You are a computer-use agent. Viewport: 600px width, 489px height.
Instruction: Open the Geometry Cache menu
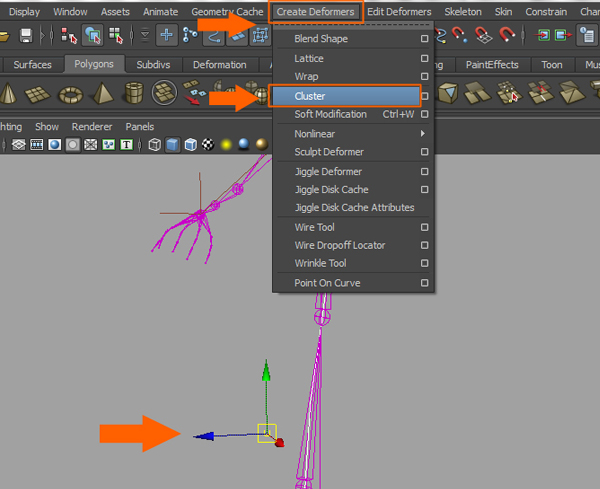(x=227, y=12)
